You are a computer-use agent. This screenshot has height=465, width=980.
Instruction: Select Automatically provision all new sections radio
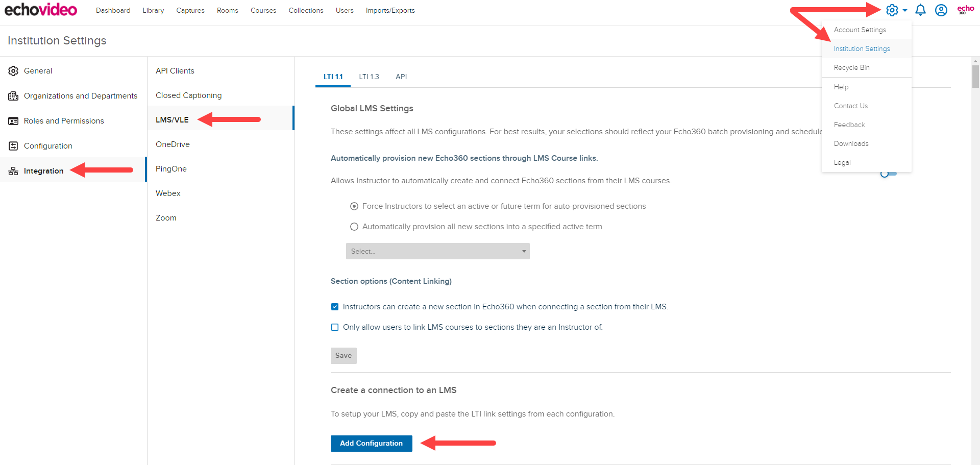[354, 227]
